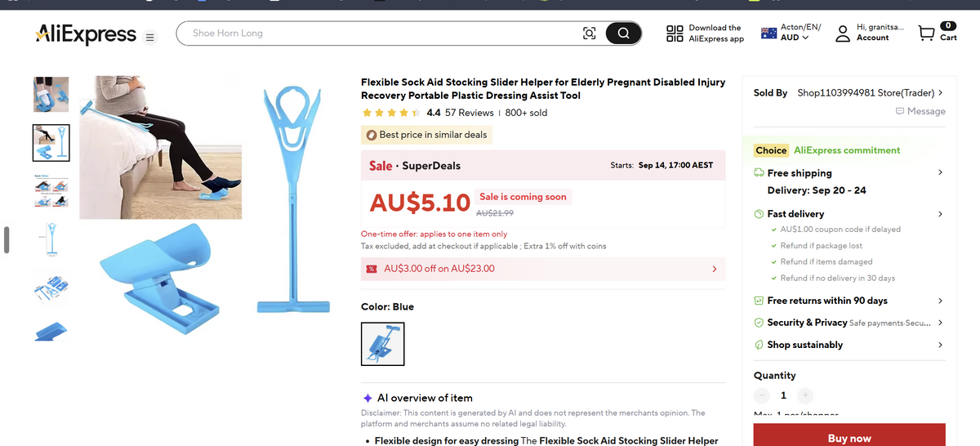This screenshot has height=446, width=980.
Task: Open Shop1103994981 Store seller link
Action: tap(871, 93)
